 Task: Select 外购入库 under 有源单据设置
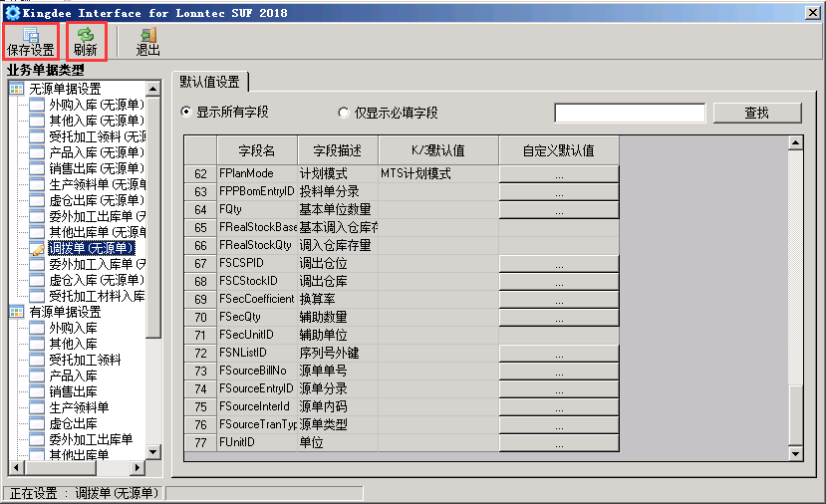(73, 328)
